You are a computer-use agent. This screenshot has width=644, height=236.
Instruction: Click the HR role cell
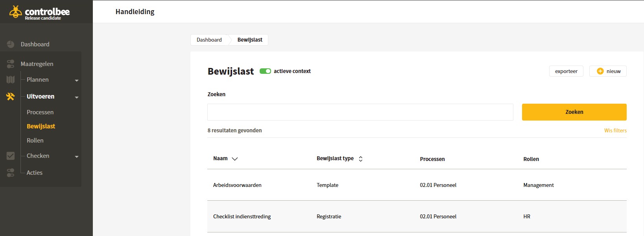click(527, 216)
